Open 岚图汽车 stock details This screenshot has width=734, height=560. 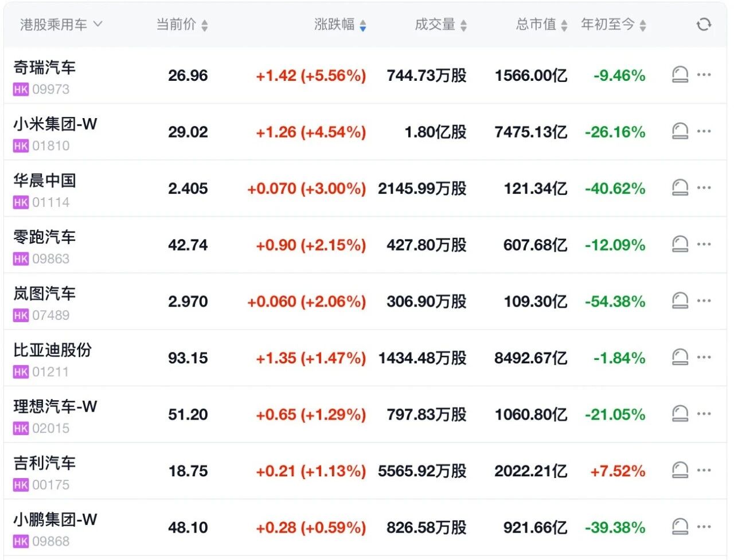point(45,293)
